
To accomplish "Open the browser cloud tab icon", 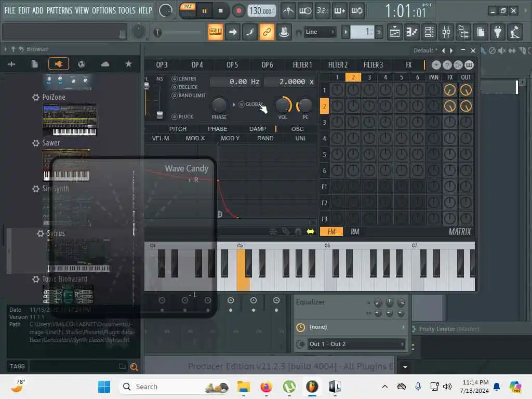I will [x=105, y=64].
